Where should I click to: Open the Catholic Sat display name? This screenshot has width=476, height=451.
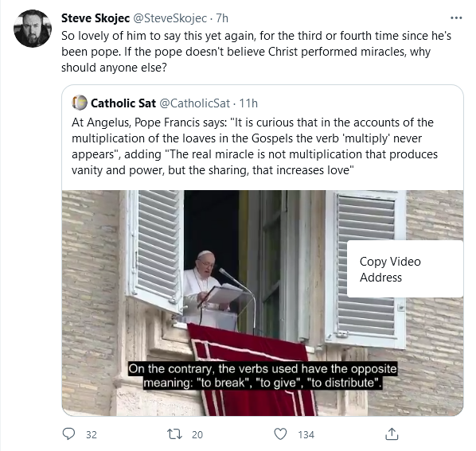coord(123,103)
